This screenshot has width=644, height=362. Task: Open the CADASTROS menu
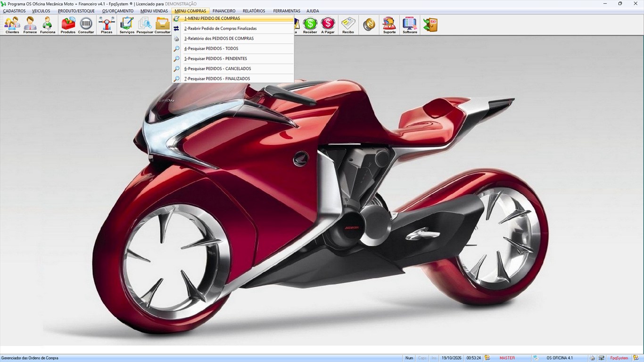tap(14, 11)
